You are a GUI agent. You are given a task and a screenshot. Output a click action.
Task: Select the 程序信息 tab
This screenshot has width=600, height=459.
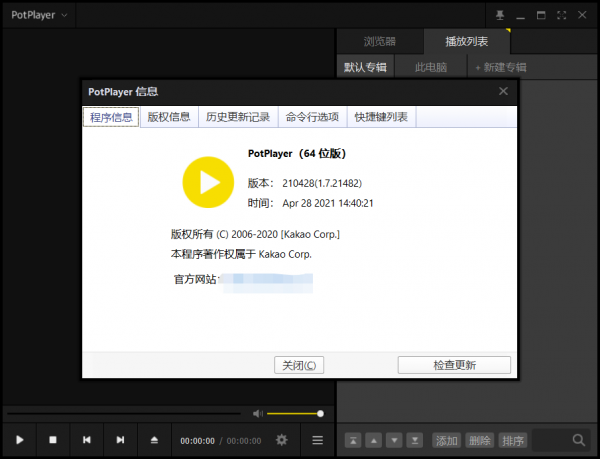tap(111, 117)
